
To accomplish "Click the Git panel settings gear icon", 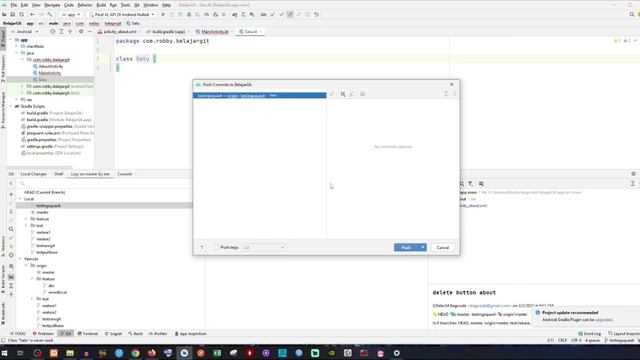I will (633, 174).
